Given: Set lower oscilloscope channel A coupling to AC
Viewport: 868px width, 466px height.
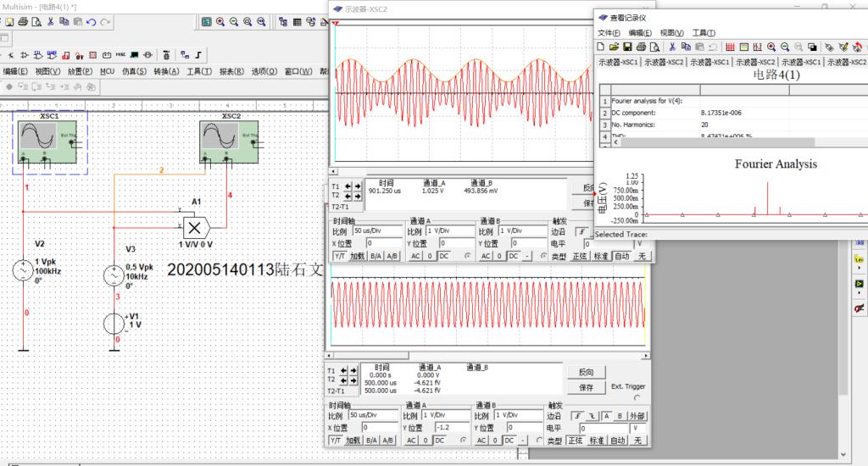Looking at the screenshot, I should (411, 441).
